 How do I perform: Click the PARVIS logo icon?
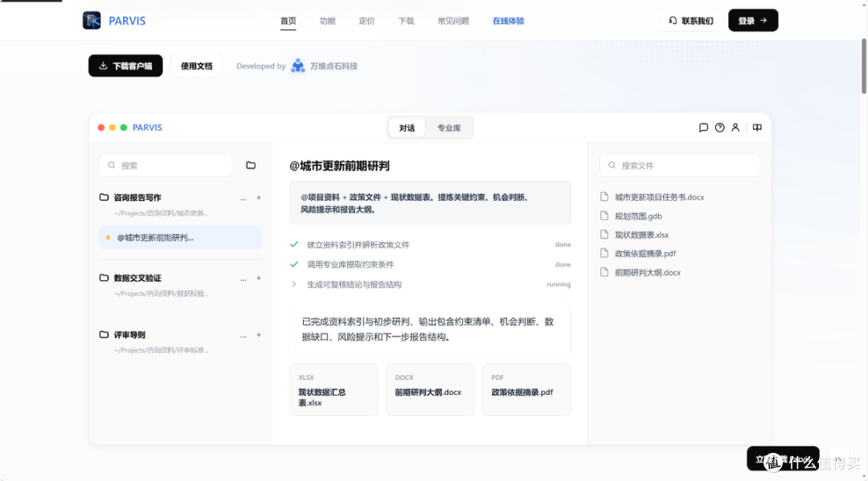pyautogui.click(x=92, y=20)
